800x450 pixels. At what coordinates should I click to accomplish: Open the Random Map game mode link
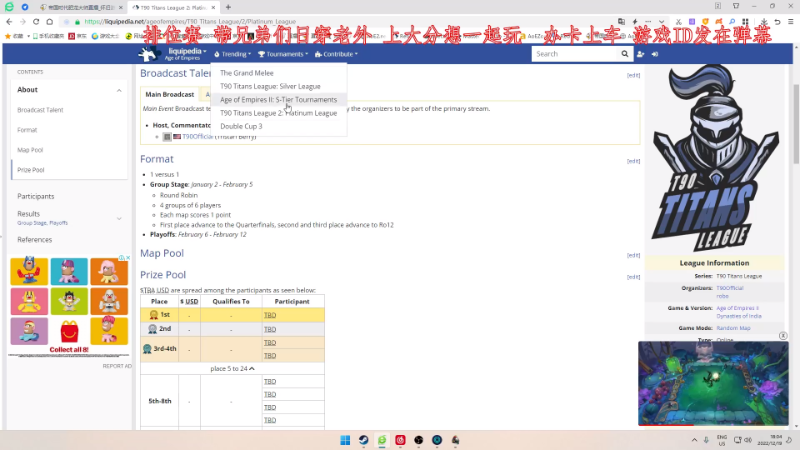733,328
